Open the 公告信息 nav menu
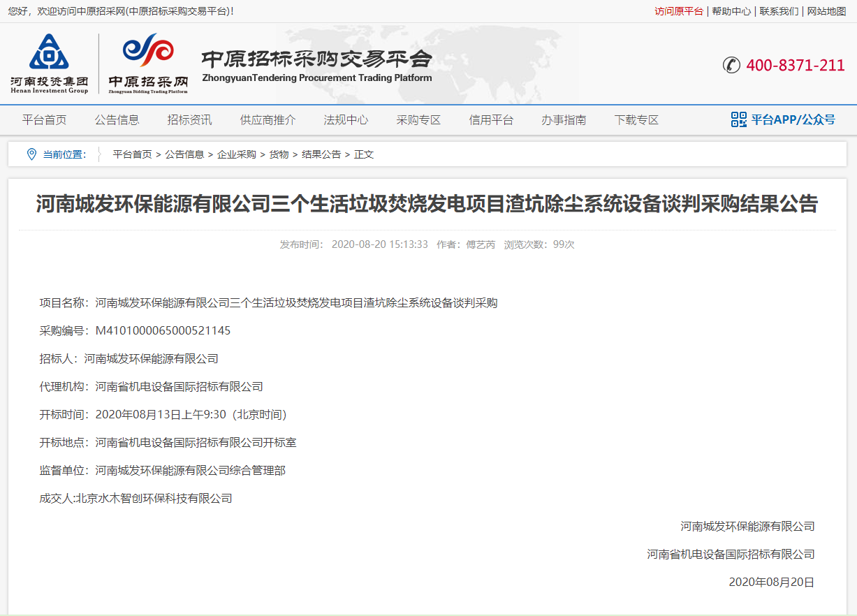Image resolution: width=857 pixels, height=616 pixels. tap(117, 120)
